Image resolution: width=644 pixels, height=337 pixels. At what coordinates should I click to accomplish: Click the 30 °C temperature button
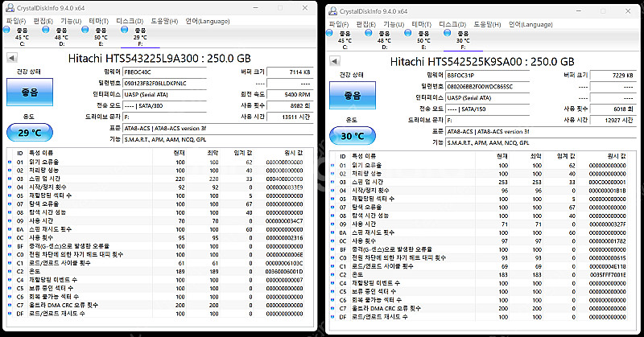click(x=353, y=134)
